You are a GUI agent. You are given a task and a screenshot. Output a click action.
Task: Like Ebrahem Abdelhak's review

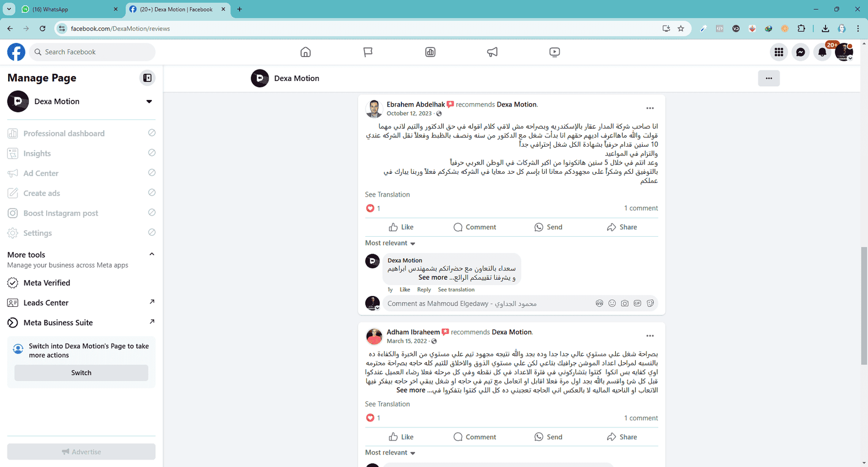[x=401, y=227]
